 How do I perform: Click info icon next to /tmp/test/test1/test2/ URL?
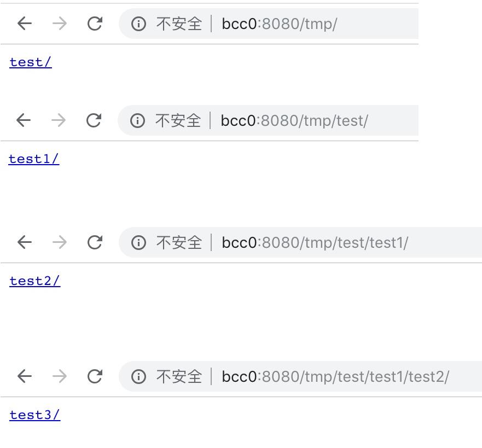pyautogui.click(x=138, y=376)
